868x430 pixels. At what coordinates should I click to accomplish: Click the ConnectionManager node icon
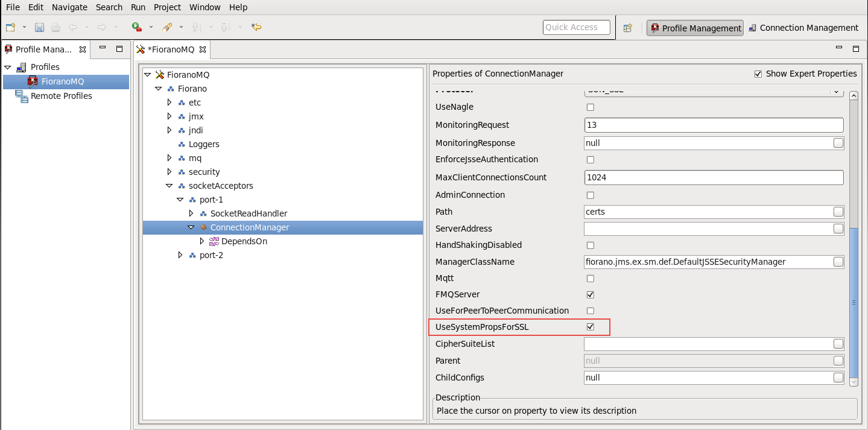(x=203, y=227)
